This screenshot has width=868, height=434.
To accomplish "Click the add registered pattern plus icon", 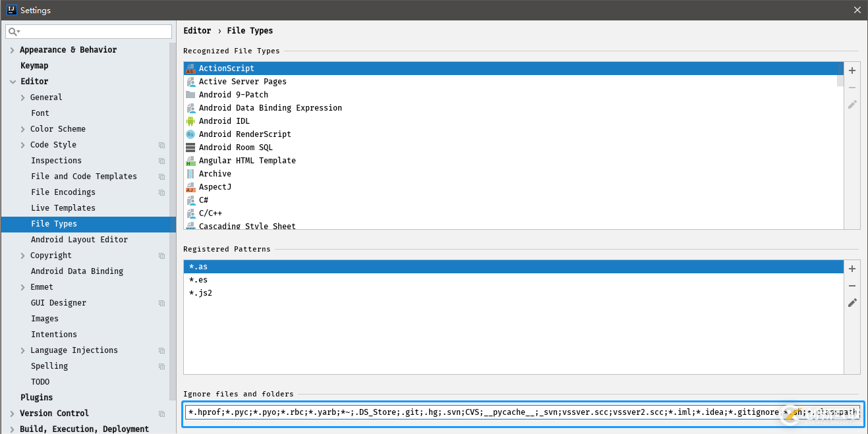I will [x=852, y=269].
